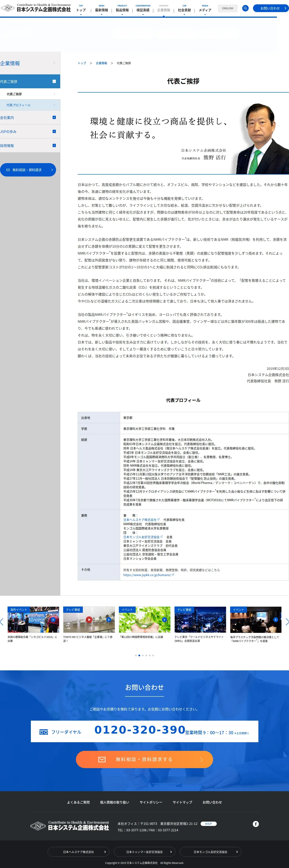Click the footer 日本ミャンマー友好交流協会 button
Image resolution: width=289 pixels, height=868 pixels.
pyautogui.click(x=144, y=852)
